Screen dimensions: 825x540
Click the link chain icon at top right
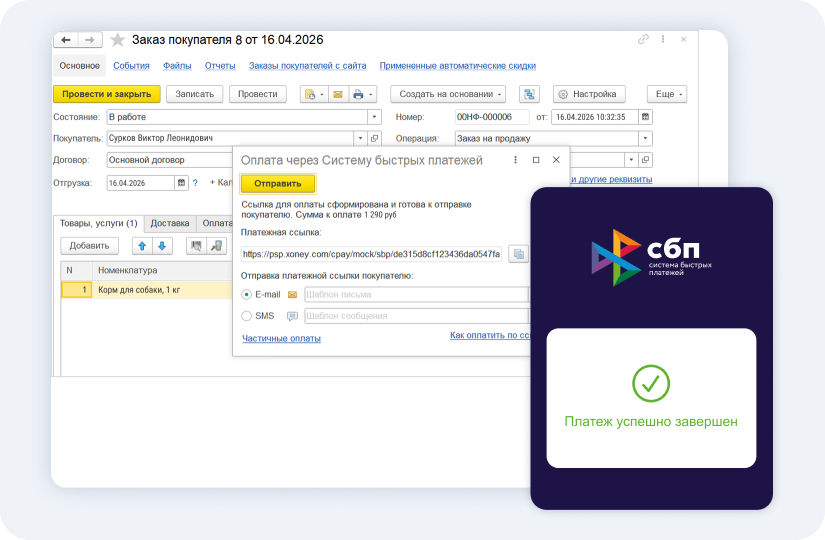(643, 39)
